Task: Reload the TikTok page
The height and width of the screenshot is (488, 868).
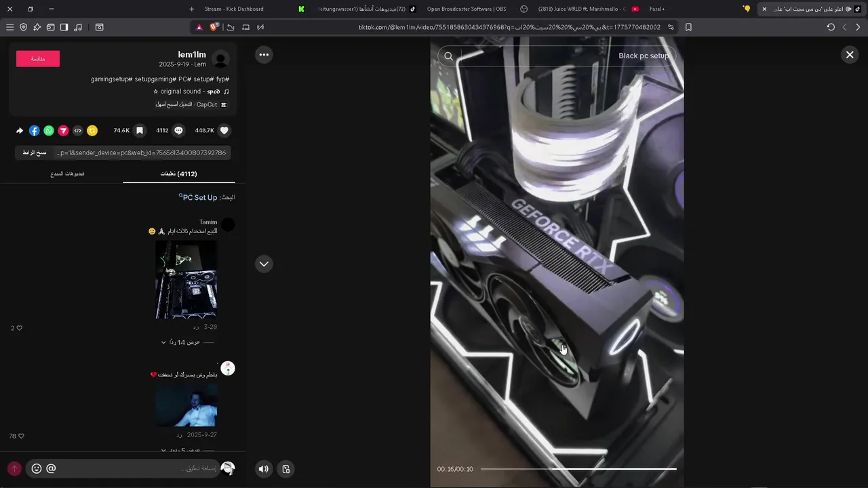Action: click(831, 27)
